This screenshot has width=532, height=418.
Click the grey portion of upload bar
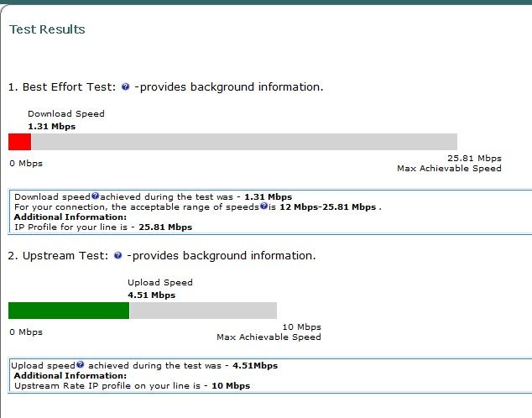(x=203, y=311)
